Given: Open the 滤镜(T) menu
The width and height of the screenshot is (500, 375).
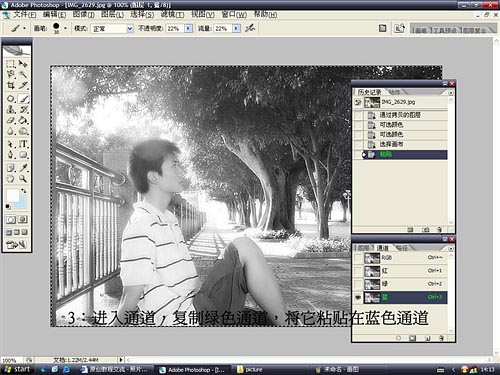Looking at the screenshot, I should pos(172,15).
